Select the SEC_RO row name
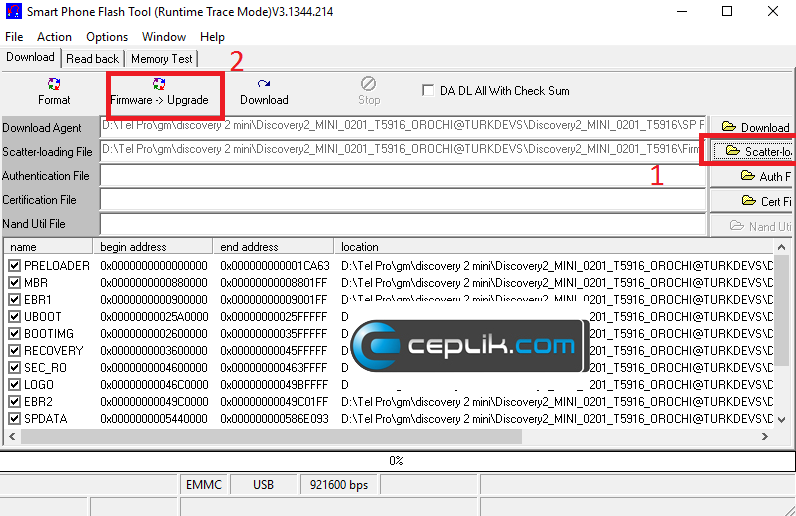The height and width of the screenshot is (516, 796). click(x=45, y=368)
